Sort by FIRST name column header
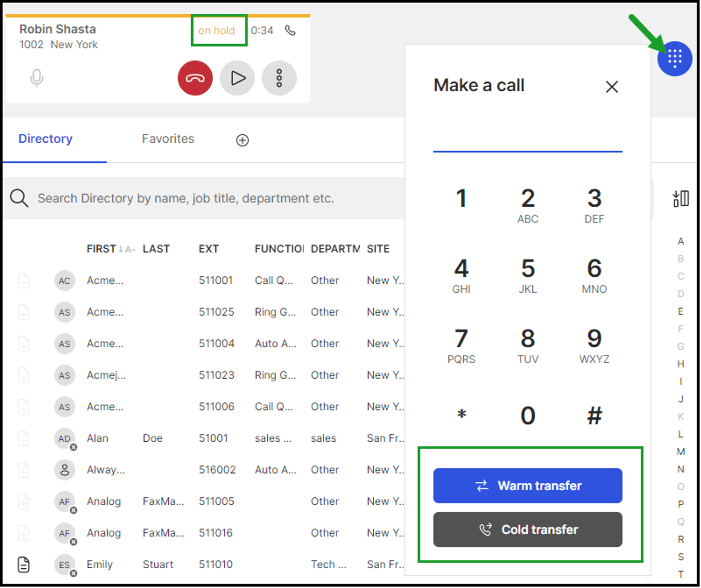Viewport: 701px width, 588px height. [x=101, y=248]
